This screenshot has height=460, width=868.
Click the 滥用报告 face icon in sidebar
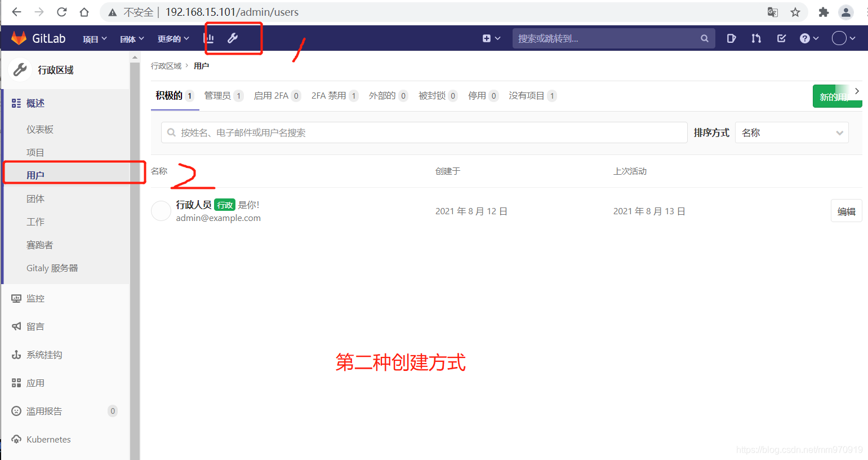click(x=16, y=411)
